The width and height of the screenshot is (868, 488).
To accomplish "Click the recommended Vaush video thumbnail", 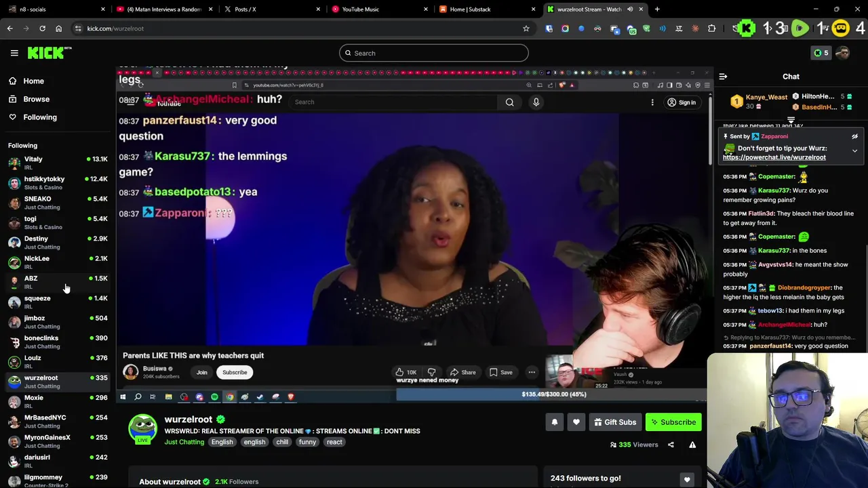I will click(576, 371).
